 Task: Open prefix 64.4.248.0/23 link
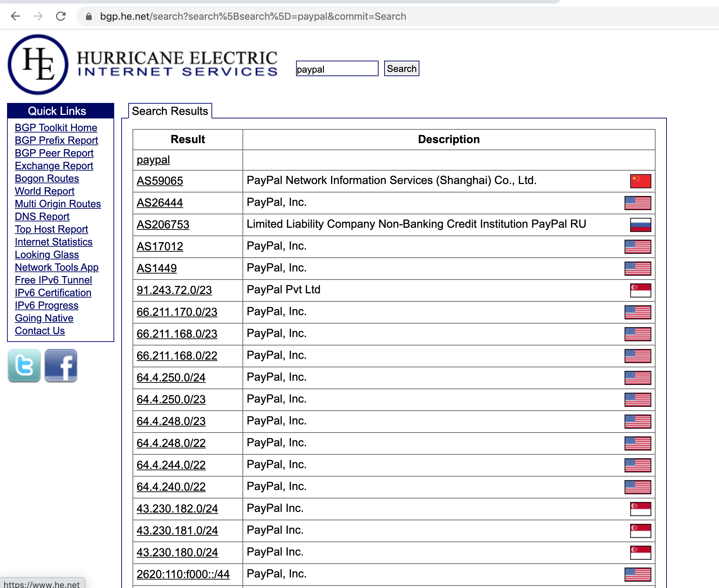171,421
